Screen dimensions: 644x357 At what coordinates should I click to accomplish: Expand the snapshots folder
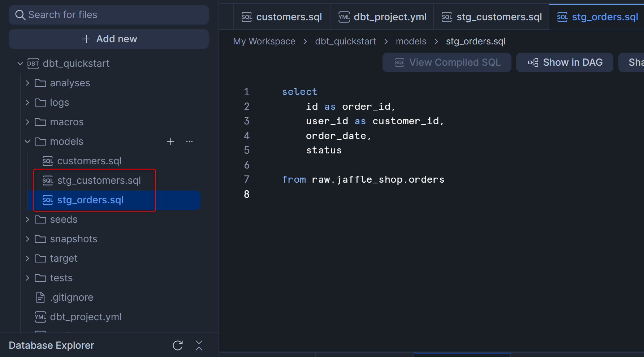click(27, 239)
